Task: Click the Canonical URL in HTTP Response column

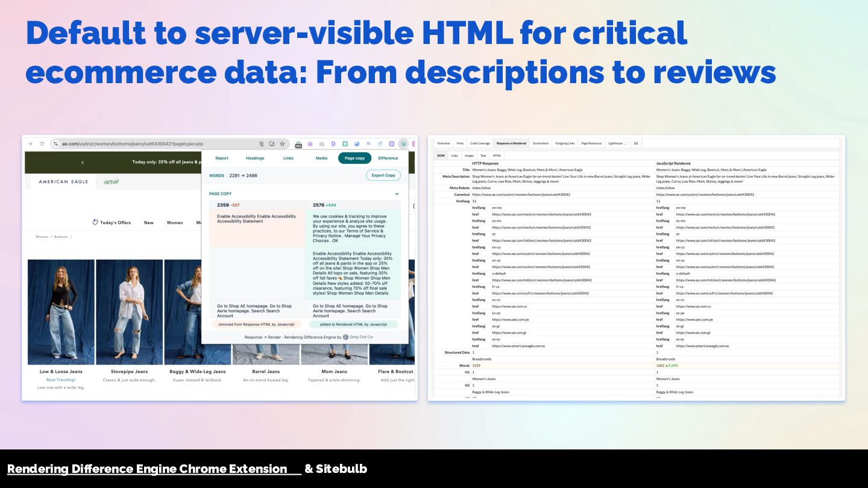Action: coord(521,195)
